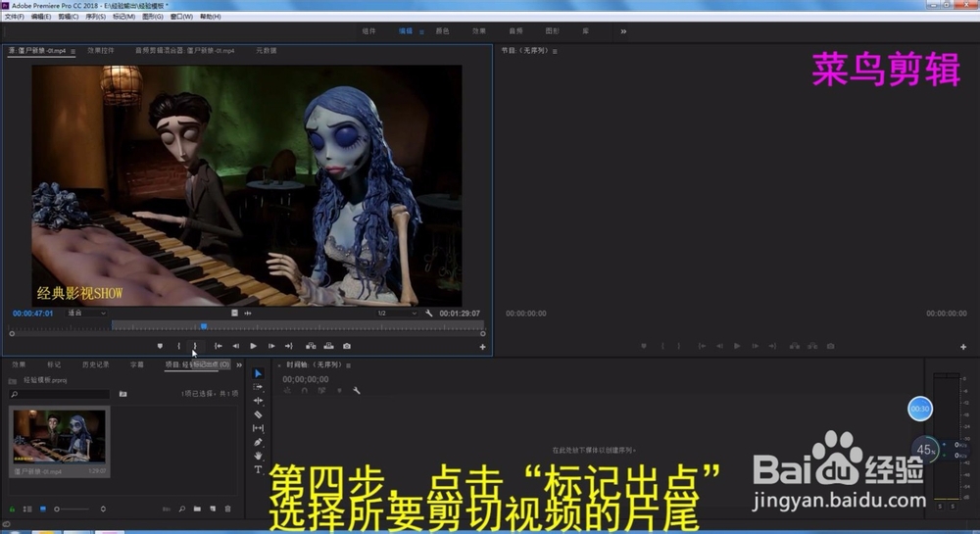Screen dimensions: 980x534
Task: Select the Pen tool
Action: click(x=258, y=442)
